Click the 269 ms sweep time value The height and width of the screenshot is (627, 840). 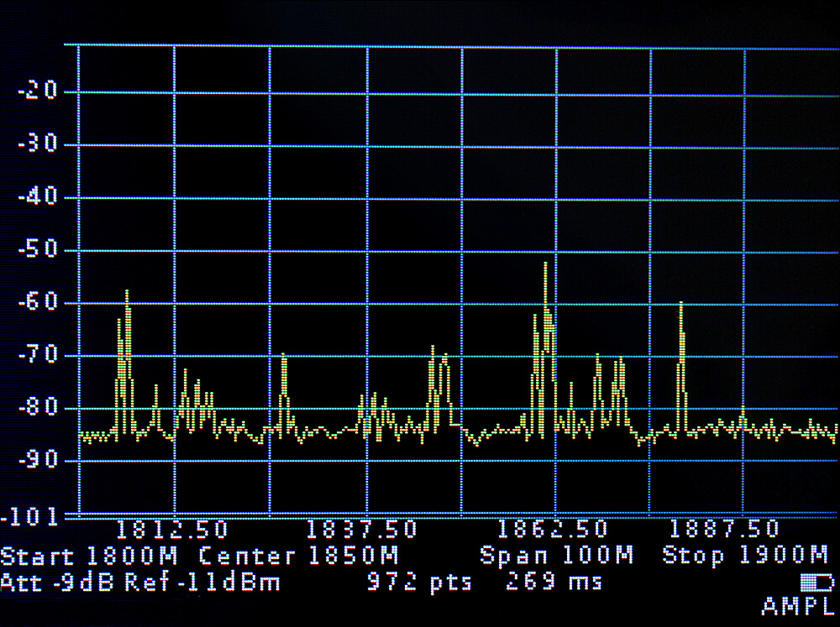coord(554,582)
